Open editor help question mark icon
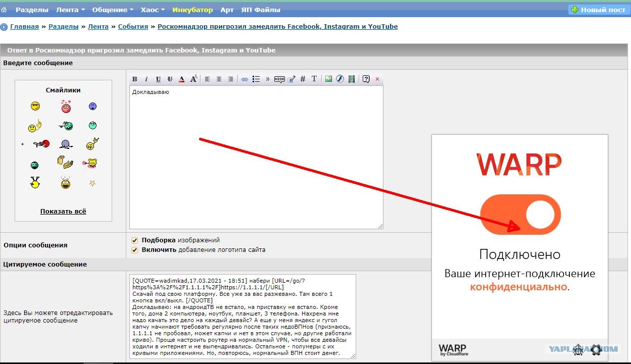631x364 pixels. (366, 79)
